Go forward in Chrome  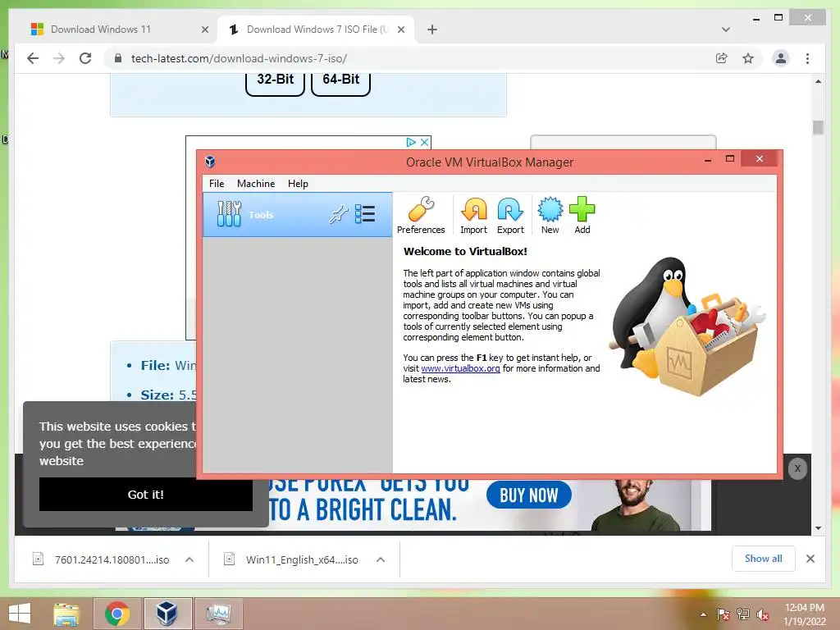(59, 58)
